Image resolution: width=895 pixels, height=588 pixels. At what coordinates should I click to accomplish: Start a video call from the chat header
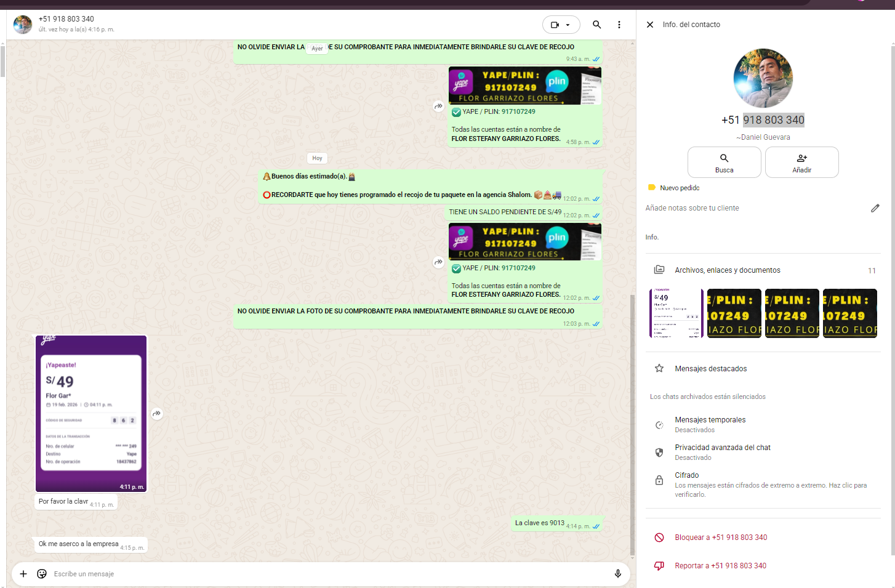(x=555, y=25)
